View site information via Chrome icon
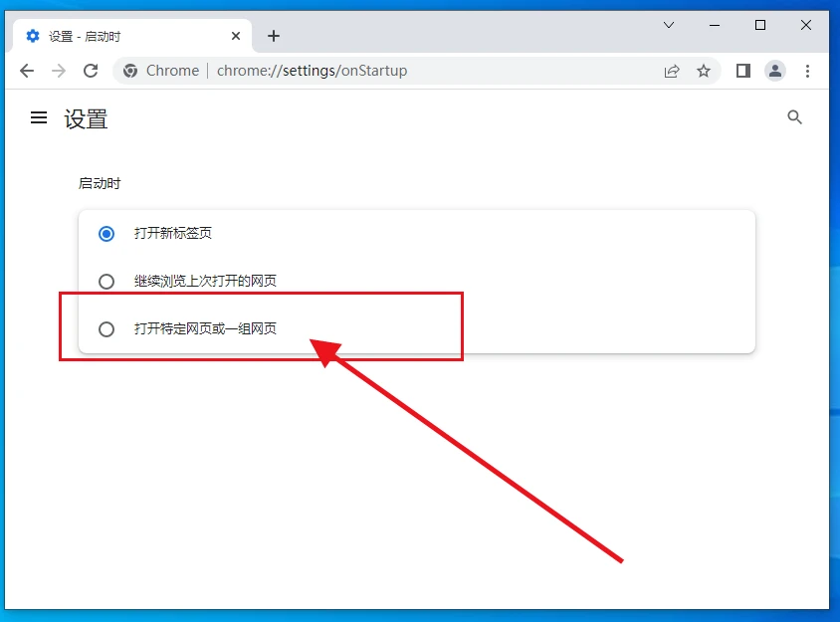The image size is (840, 622). (x=129, y=71)
